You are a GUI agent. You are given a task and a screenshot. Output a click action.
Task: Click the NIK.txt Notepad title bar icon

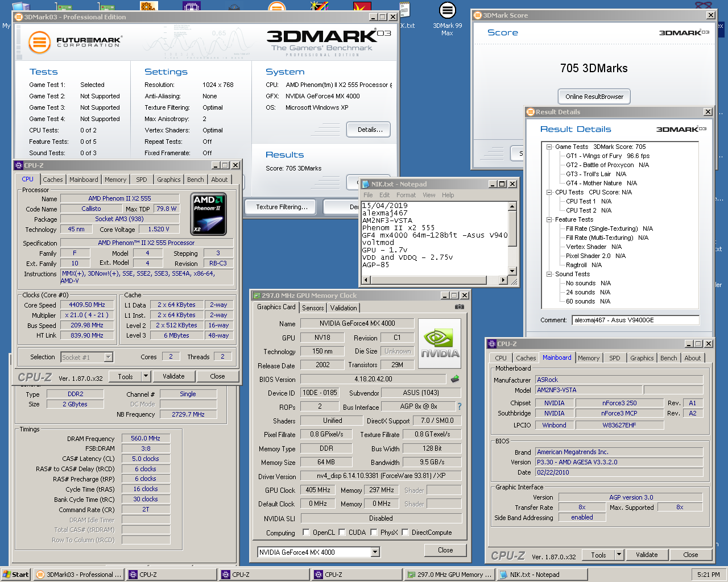tap(366, 184)
